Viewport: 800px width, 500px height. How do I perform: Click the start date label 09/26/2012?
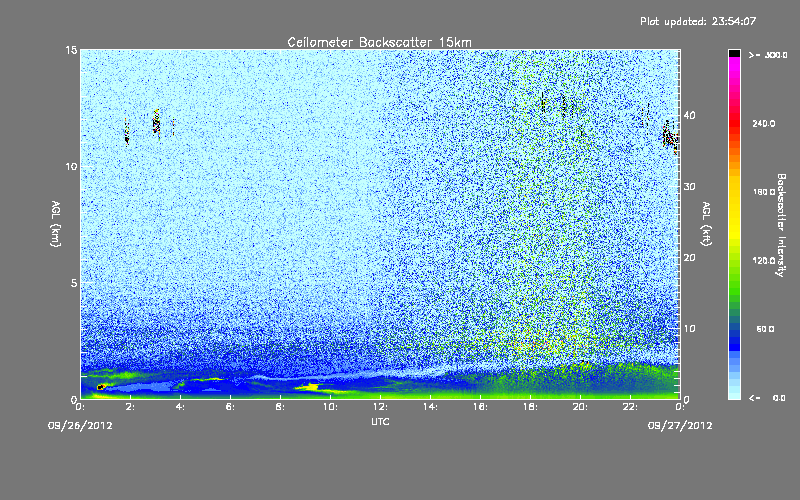[x=80, y=426]
